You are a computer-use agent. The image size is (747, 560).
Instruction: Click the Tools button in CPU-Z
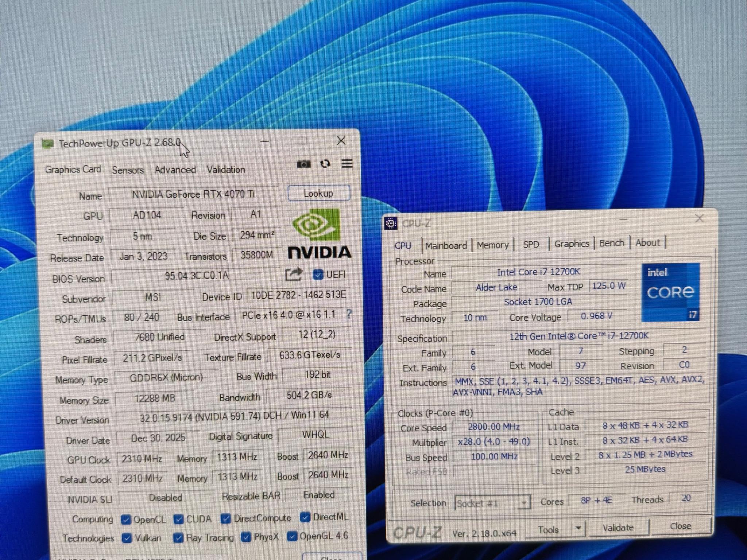548,529
